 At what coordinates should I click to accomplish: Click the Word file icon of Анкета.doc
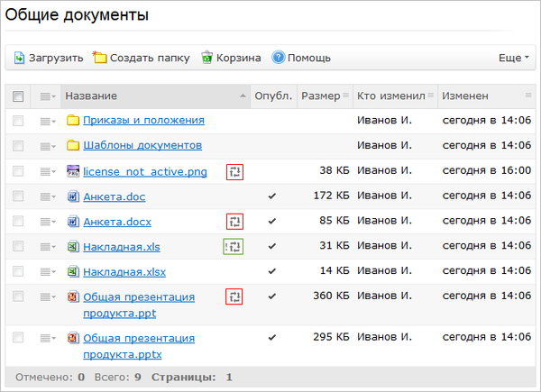(x=74, y=196)
